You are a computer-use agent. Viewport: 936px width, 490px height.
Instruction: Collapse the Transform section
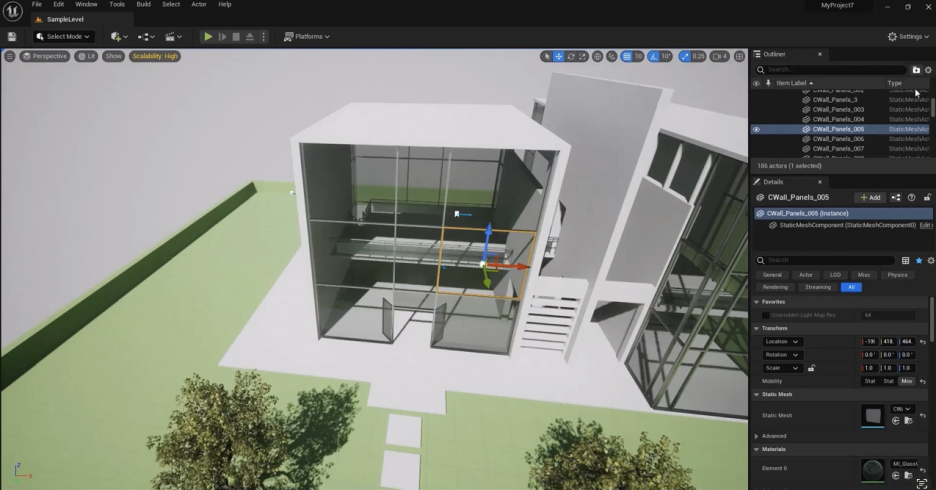[756, 328]
